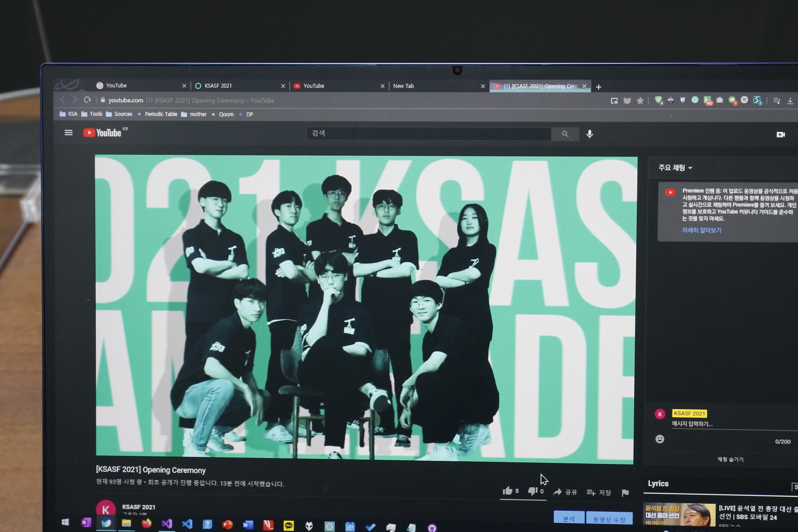
Task: Click the chat message input field
Action: [734, 424]
